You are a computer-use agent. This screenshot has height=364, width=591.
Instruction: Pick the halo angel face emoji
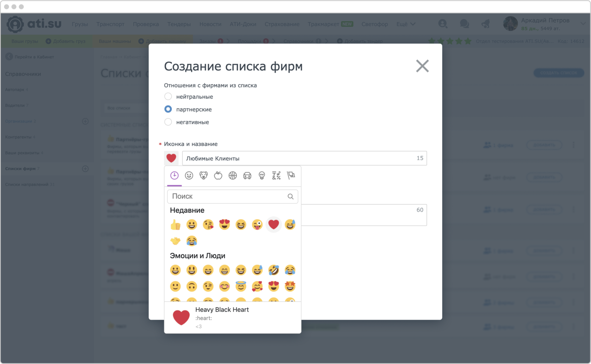(x=241, y=286)
